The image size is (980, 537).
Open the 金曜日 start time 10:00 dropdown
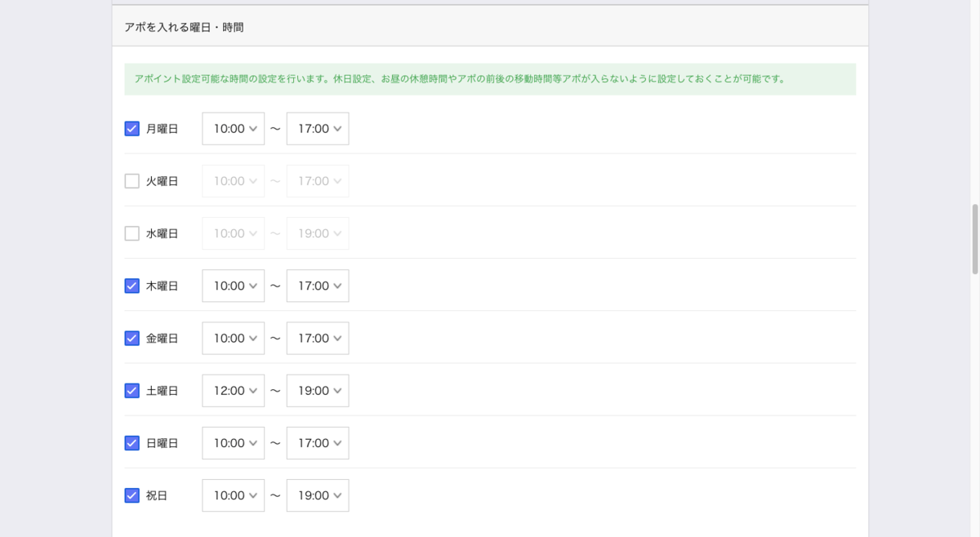234,338
